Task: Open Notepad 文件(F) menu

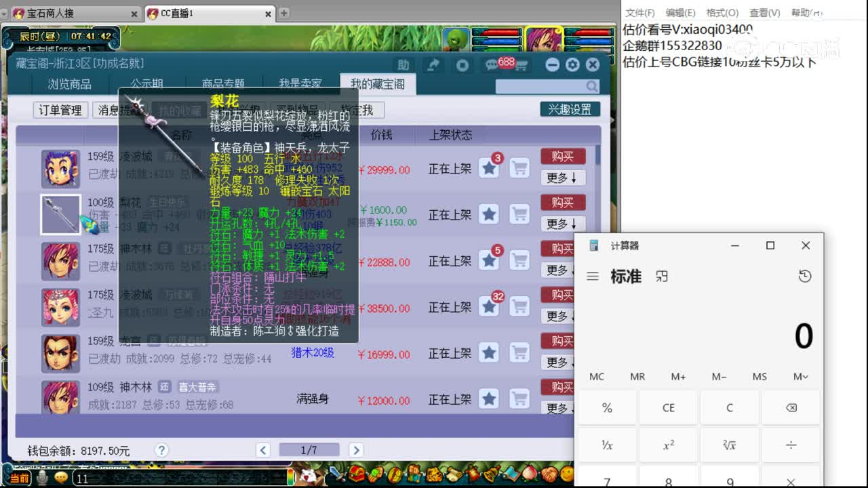Action: pos(640,13)
